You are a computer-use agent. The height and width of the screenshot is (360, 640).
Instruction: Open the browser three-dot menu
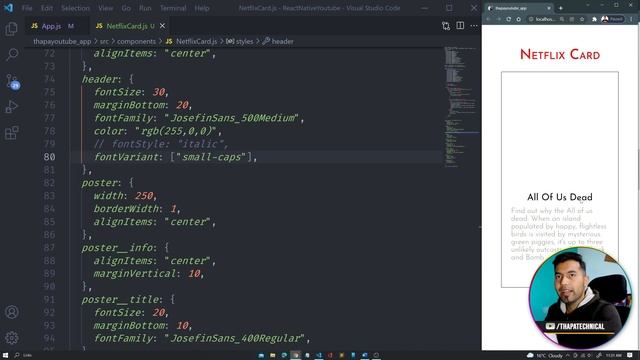[x=632, y=19]
